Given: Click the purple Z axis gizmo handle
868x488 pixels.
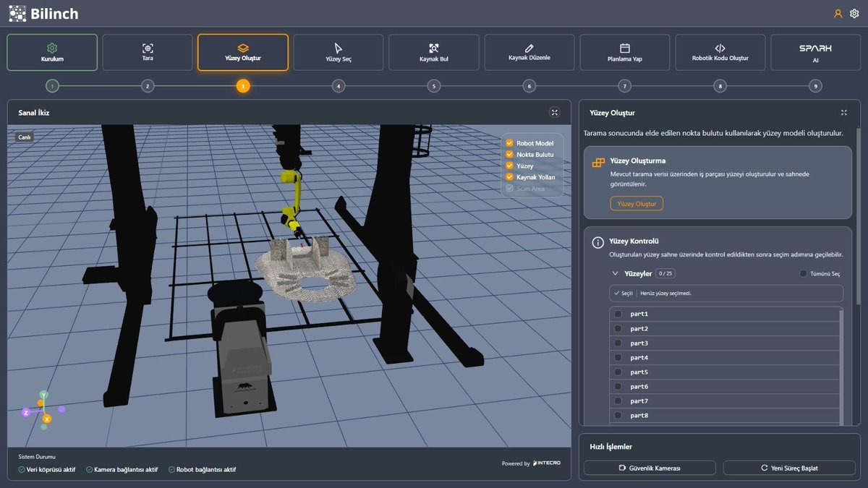Looking at the screenshot, I should [26, 412].
